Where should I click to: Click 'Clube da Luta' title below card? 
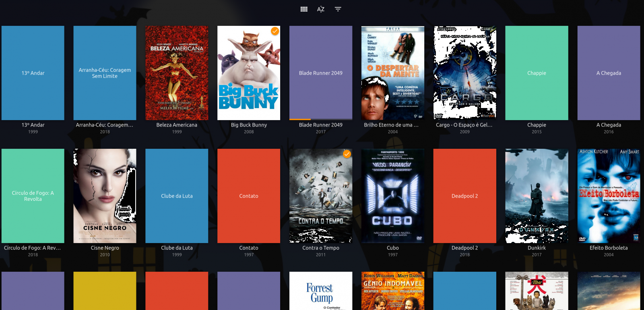177,248
